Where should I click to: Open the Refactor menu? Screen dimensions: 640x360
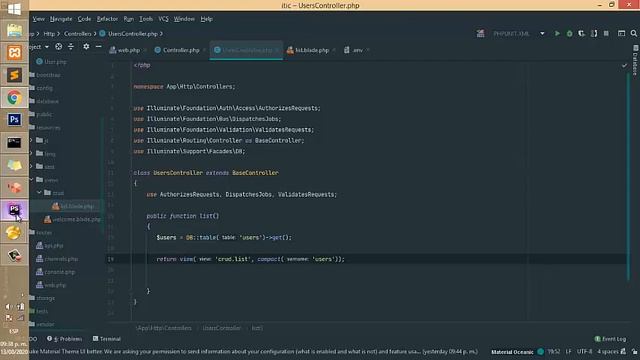click(107, 19)
